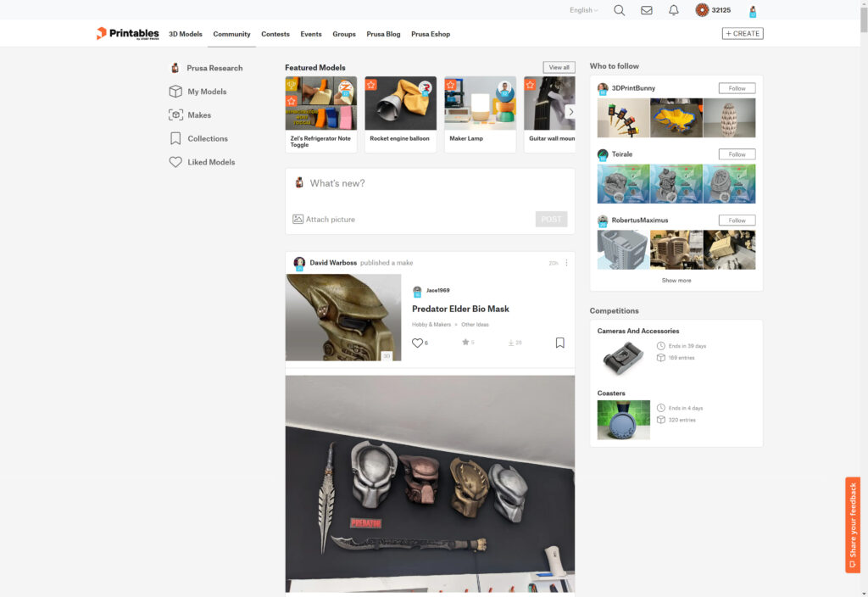Click the CREATE button
The width and height of the screenshot is (868, 597).
tap(743, 34)
